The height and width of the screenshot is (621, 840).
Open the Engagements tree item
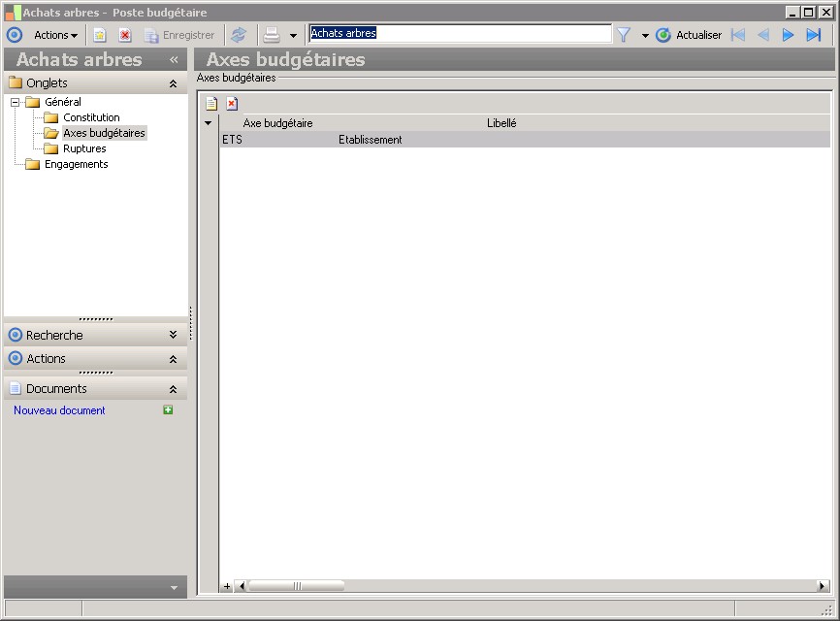pos(76,164)
